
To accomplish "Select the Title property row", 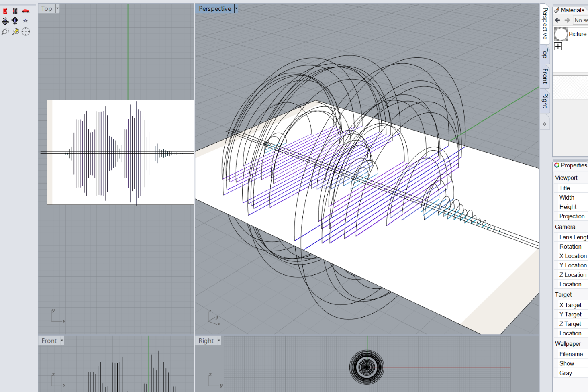I will pos(570,188).
